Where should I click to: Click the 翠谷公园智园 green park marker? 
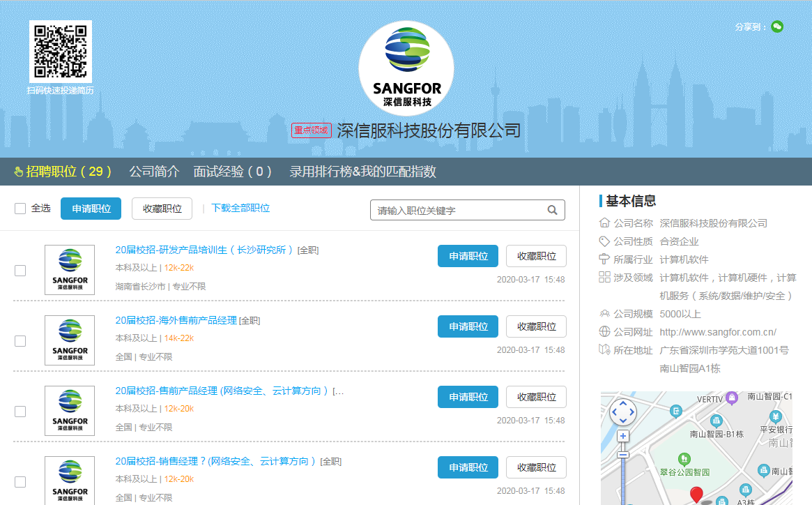pos(684,459)
